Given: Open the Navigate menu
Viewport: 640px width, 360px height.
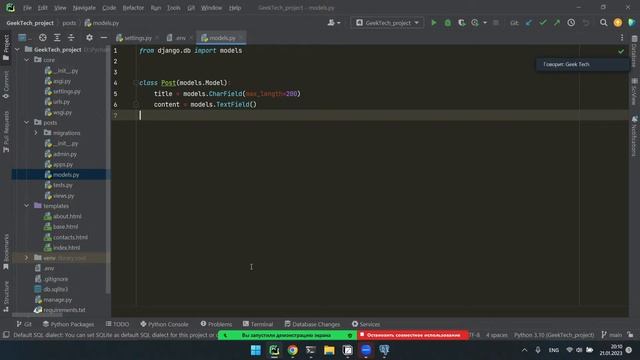Looking at the screenshot, I should point(84,8).
